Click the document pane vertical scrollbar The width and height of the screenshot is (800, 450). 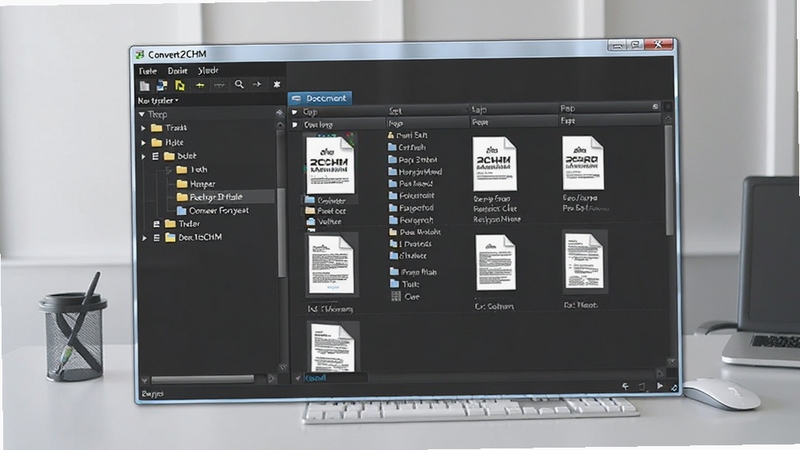click(x=669, y=180)
